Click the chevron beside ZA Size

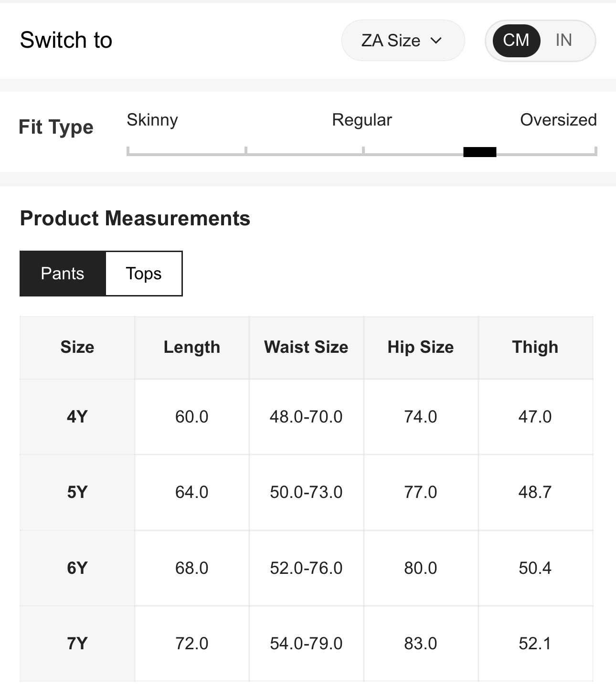(x=436, y=41)
